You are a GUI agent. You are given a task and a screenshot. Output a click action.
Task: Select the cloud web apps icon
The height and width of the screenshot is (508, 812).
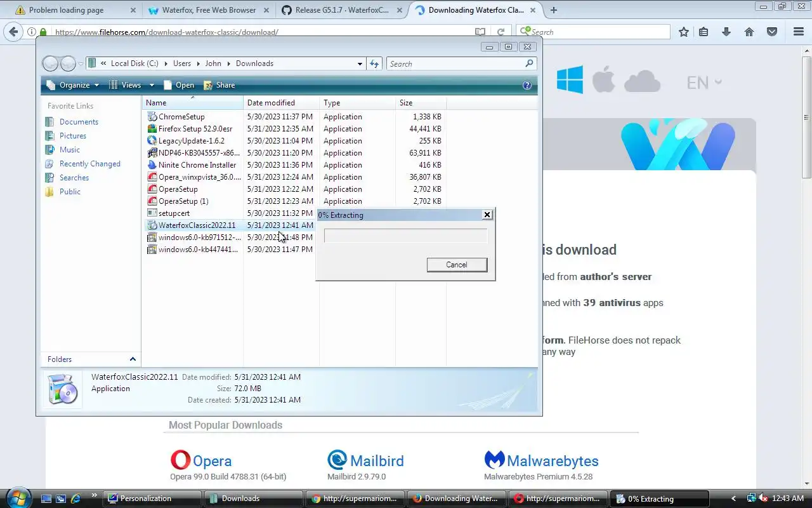coord(642,81)
